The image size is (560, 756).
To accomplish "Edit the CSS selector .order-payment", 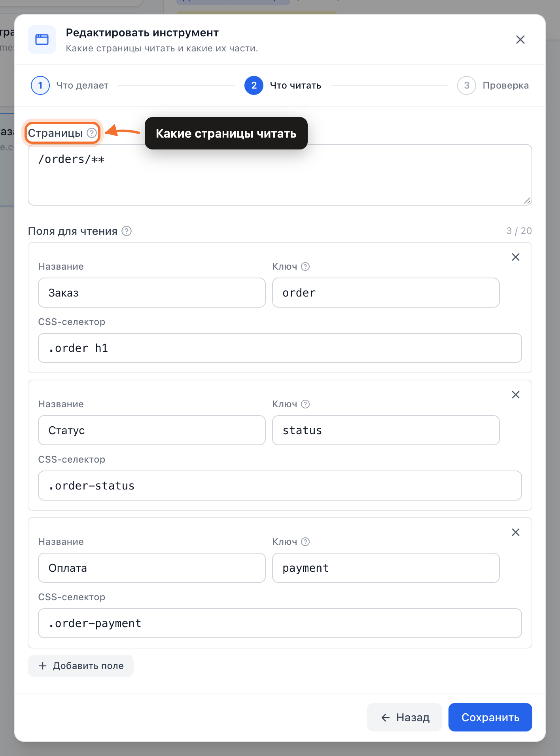I will [x=280, y=623].
